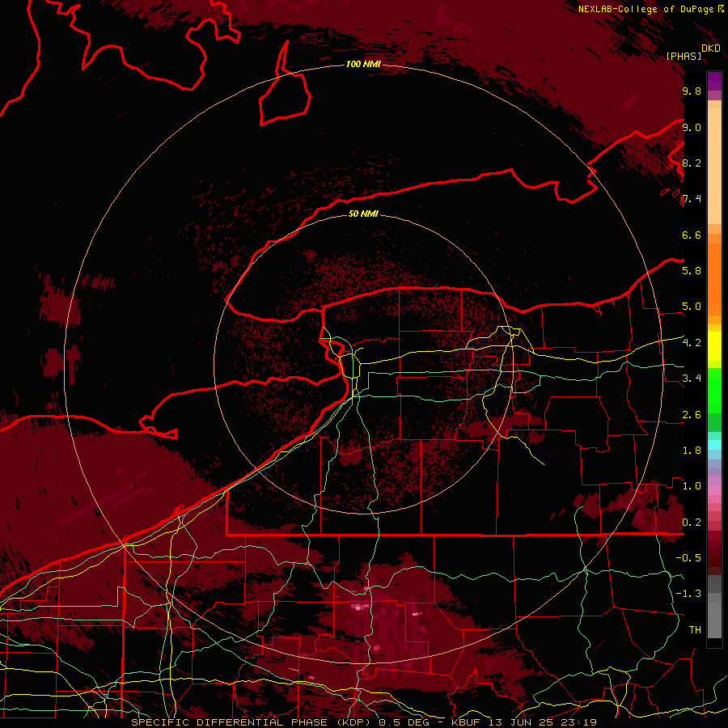The width and height of the screenshot is (728, 728).
Task: Click the 5.8 value on color scale
Action: point(692,271)
